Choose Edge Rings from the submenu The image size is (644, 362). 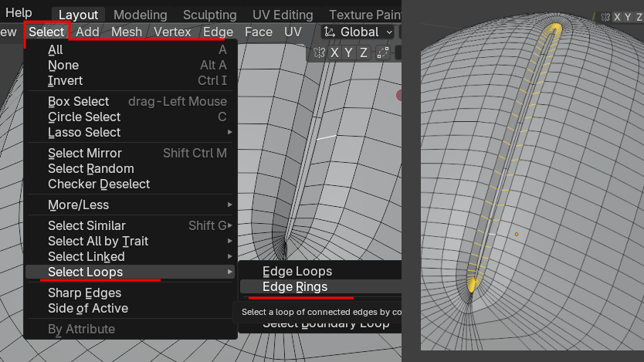tap(295, 286)
